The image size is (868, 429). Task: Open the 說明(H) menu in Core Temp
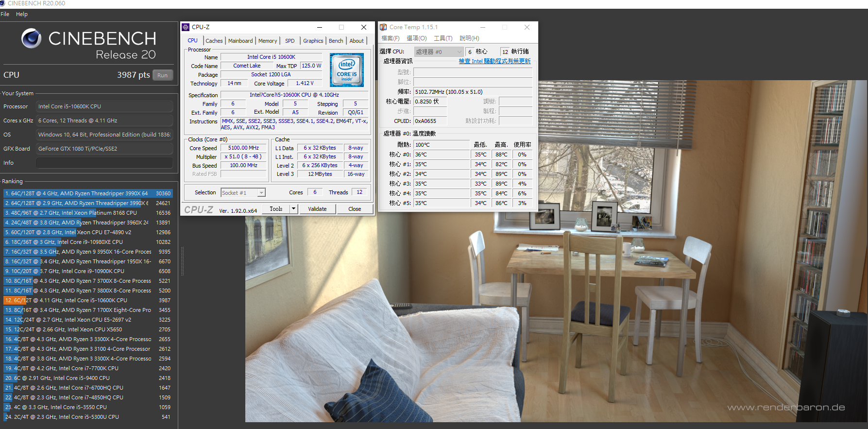tap(469, 38)
